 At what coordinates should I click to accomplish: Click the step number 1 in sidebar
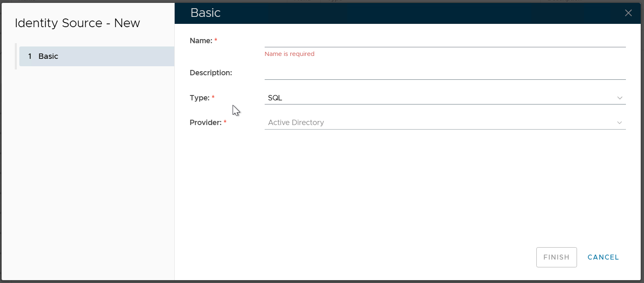coord(30,56)
